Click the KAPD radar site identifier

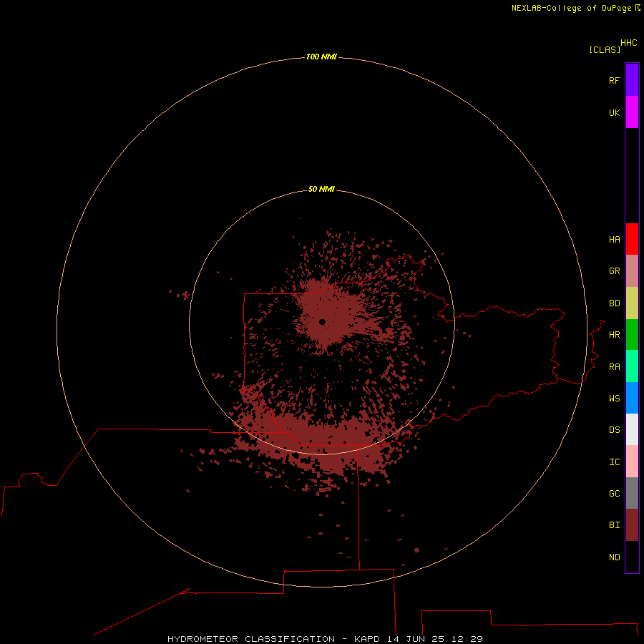pyautogui.click(x=367, y=639)
